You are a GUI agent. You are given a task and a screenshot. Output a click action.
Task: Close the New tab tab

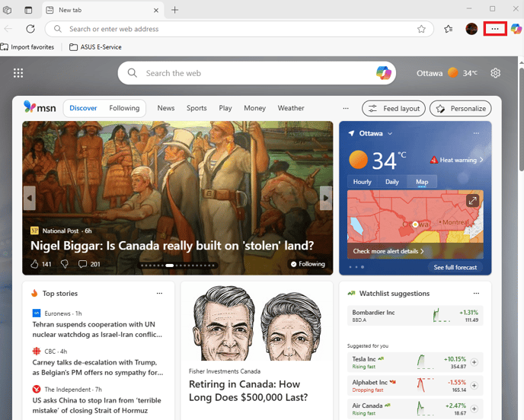[x=156, y=11]
